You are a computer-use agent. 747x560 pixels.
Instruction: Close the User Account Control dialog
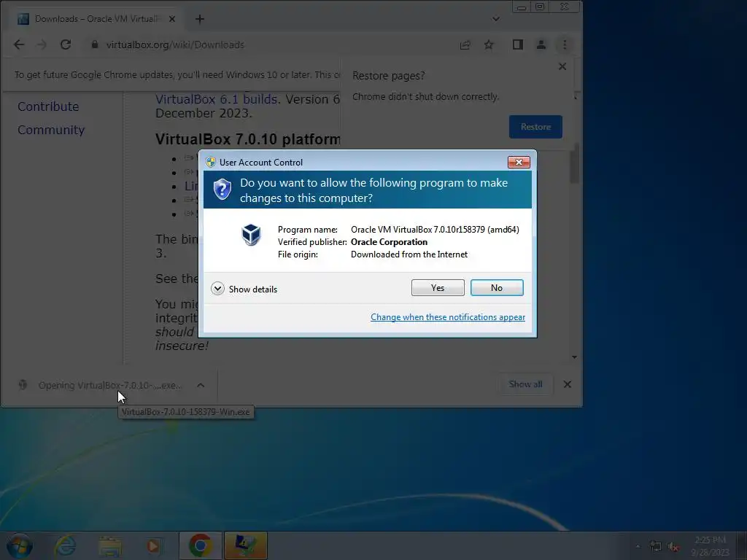[519, 163]
